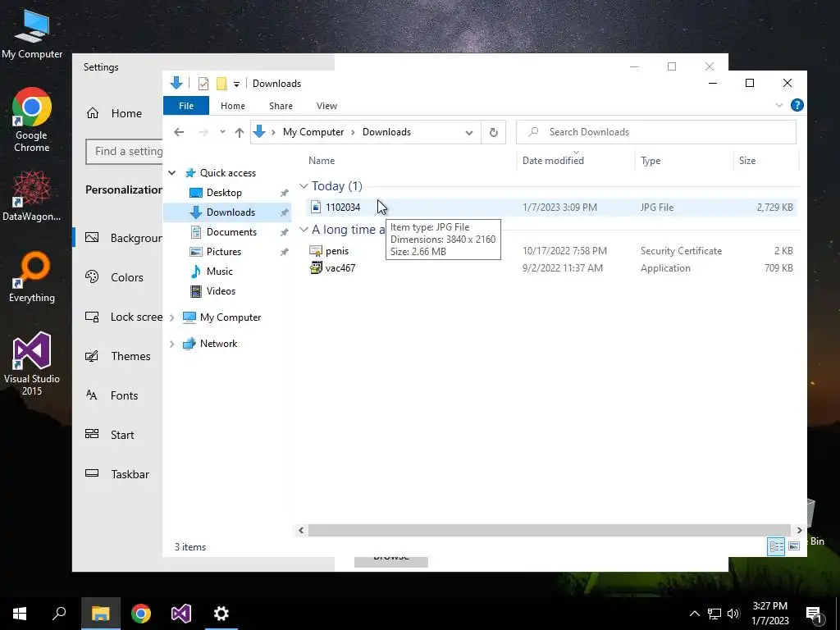The width and height of the screenshot is (840, 630).
Task: Select Downloads in the navigation pane
Action: [x=228, y=212]
